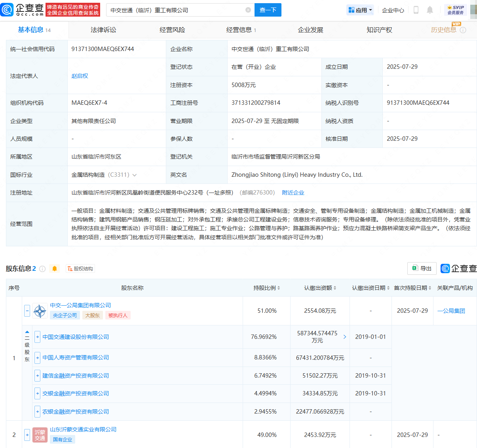
Task: Open 中交一公局集团有限公司 shareholder link
Action: click(80, 305)
